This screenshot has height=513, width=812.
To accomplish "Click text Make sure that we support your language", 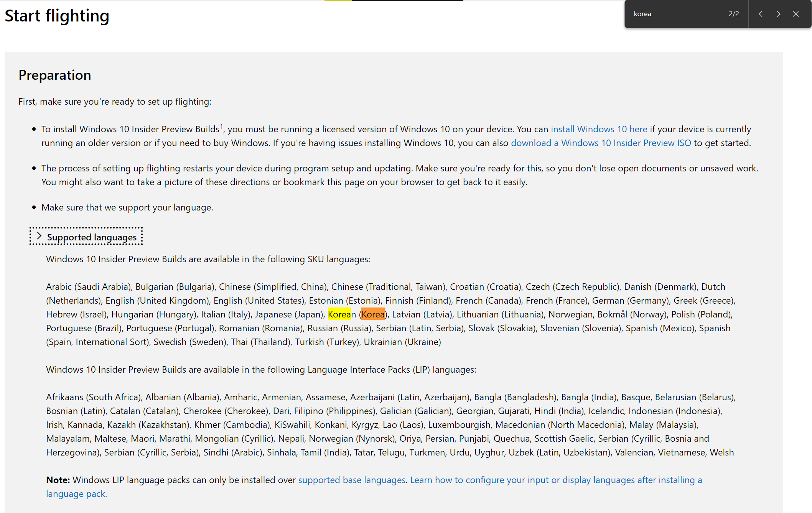I will pos(127,207).
